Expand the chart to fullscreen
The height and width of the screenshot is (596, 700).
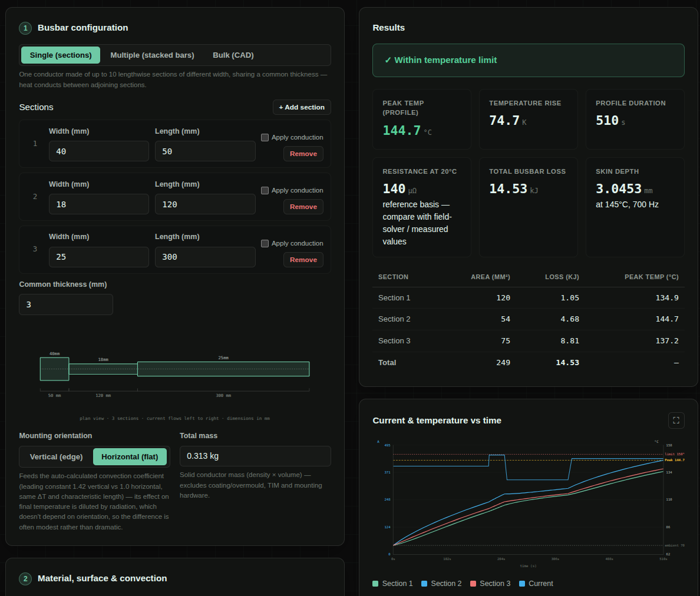tap(676, 420)
